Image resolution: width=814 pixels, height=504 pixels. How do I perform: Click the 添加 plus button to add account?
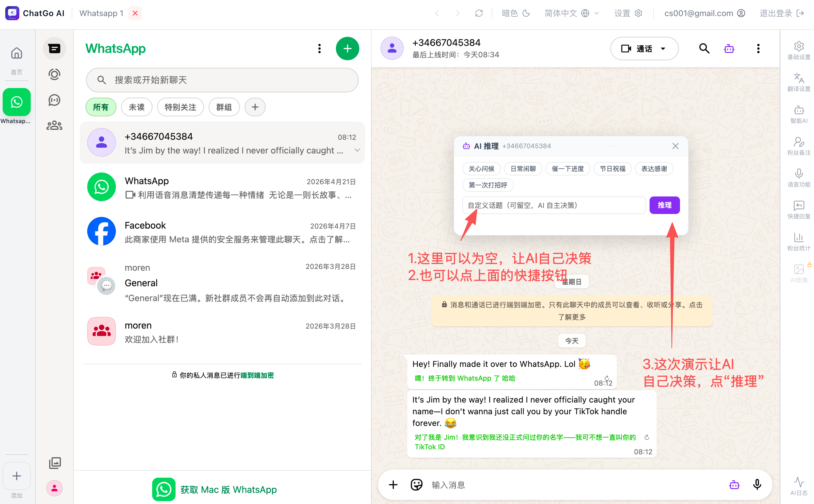coord(16,476)
